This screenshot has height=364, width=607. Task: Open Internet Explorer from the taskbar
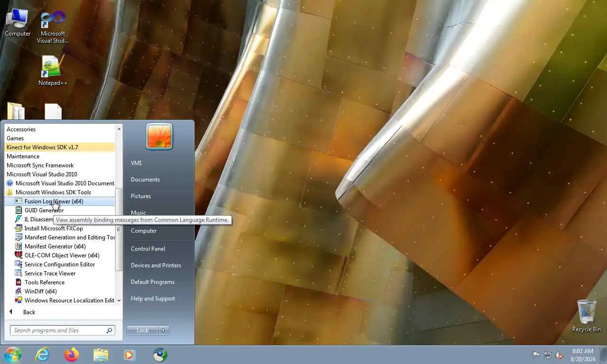42,355
